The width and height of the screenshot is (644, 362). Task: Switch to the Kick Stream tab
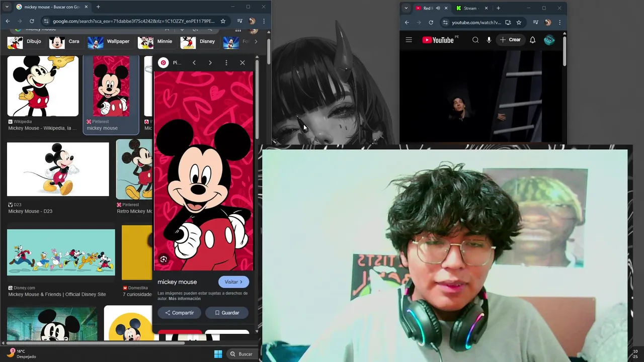(470, 8)
